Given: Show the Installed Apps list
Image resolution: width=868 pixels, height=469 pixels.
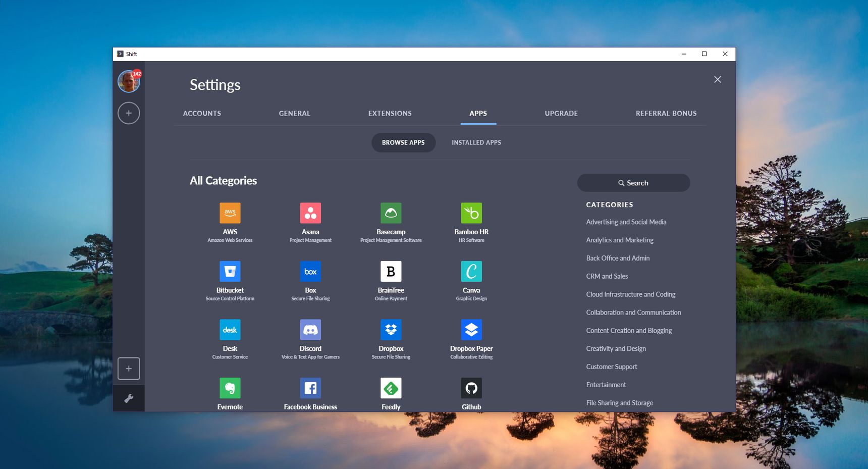Looking at the screenshot, I should tap(476, 143).
